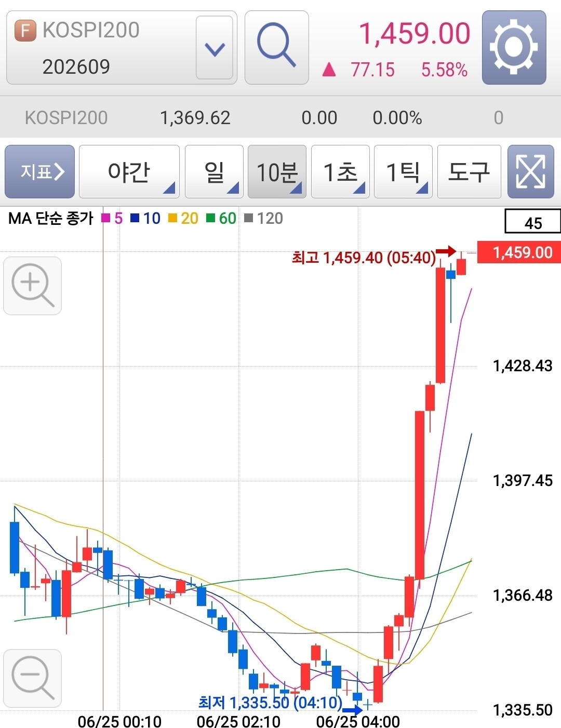Open the 지표 indicators panel
Screen dimensions: 561x728
pos(40,171)
